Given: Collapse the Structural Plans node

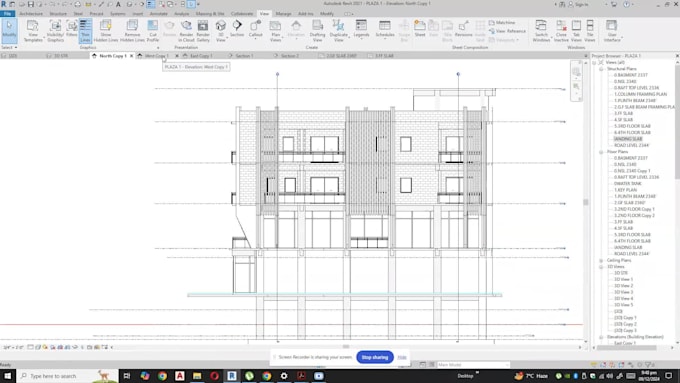Looking at the screenshot, I should (x=601, y=69).
